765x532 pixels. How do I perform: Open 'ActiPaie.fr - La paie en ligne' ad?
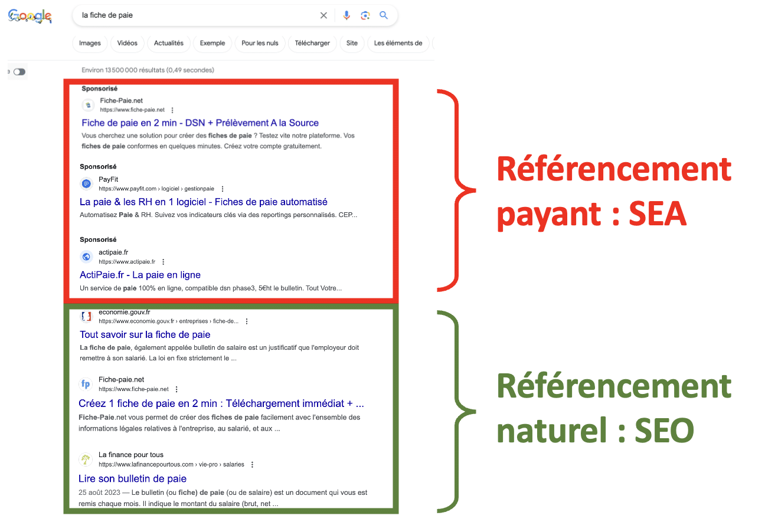(x=140, y=275)
